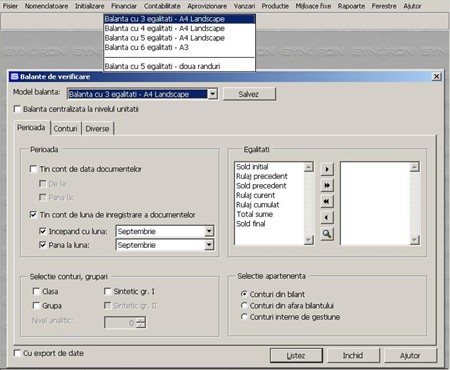Open the Incepand cu luna month dropdown
450x370 pixels.
point(209,231)
